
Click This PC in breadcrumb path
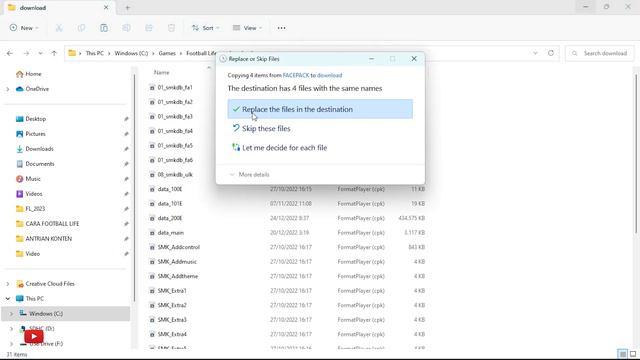(x=95, y=53)
